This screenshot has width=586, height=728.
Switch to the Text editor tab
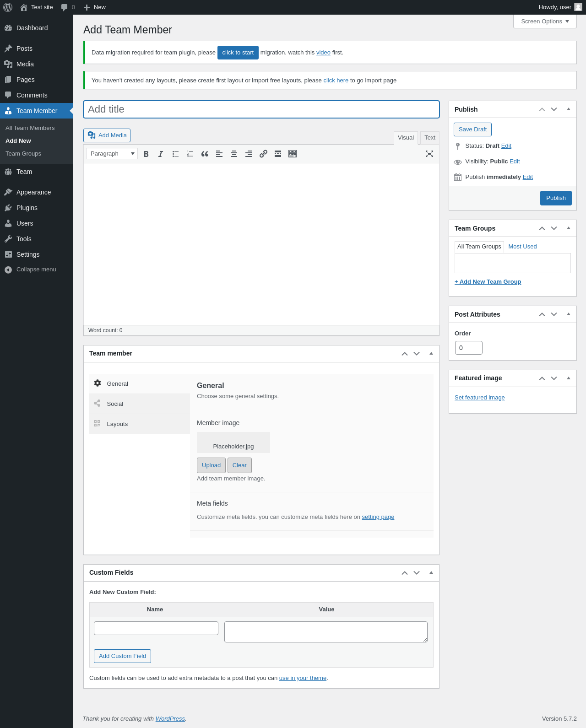(x=430, y=138)
